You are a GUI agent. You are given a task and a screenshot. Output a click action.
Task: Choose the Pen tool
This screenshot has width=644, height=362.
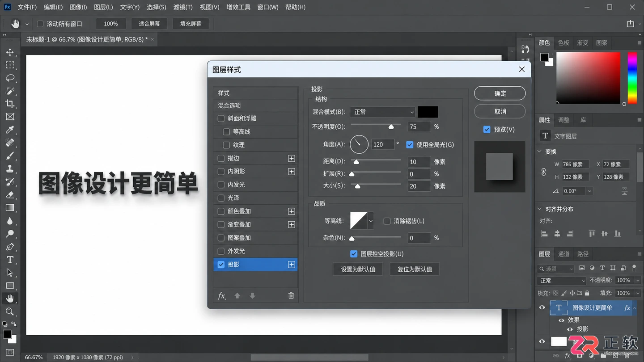[x=10, y=247]
